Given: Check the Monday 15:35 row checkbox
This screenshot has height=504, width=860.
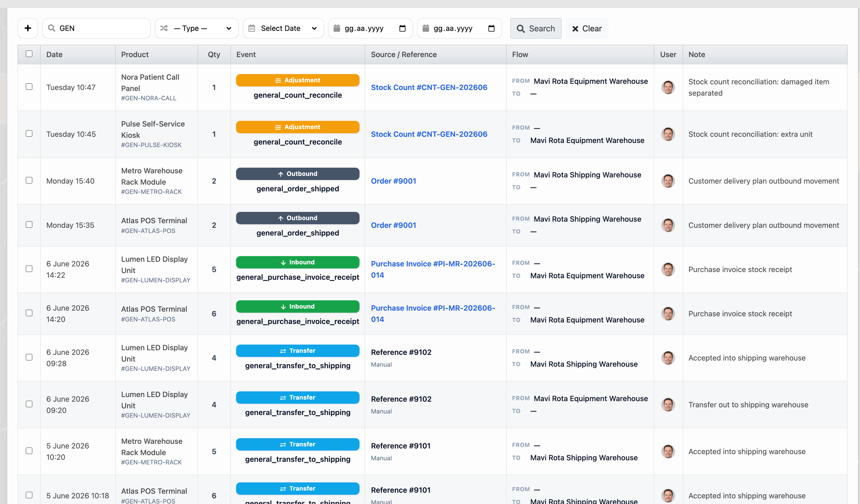Looking at the screenshot, I should pos(29,224).
